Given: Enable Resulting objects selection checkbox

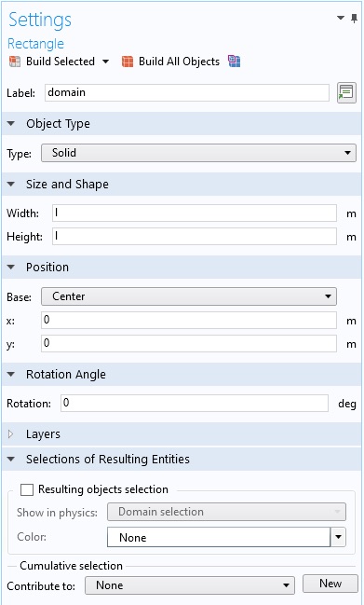Looking at the screenshot, I should coord(27,489).
